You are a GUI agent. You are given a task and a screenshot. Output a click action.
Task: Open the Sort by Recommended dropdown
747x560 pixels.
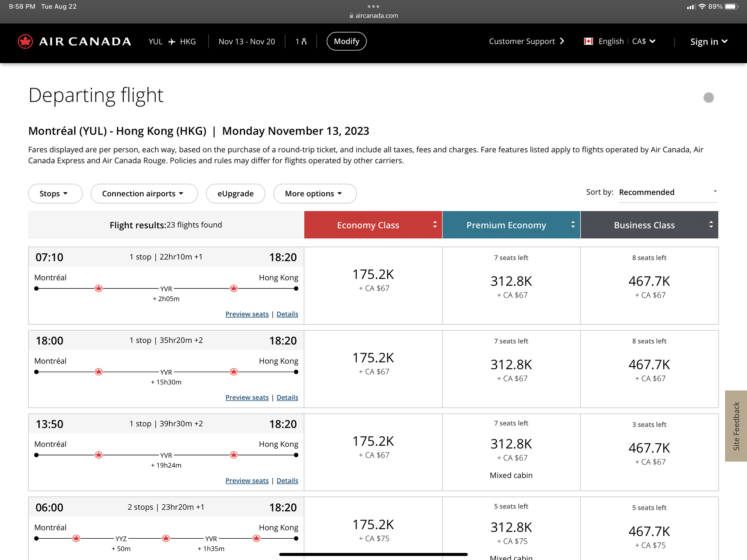(668, 192)
